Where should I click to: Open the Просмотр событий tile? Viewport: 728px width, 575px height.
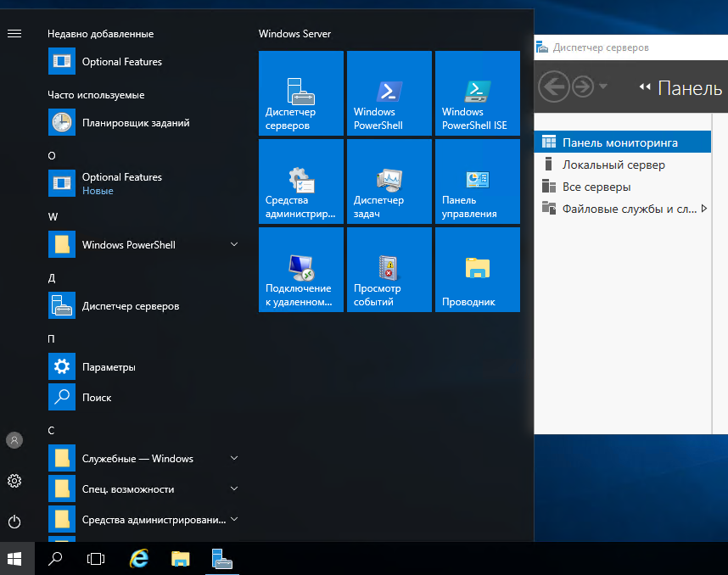389,270
